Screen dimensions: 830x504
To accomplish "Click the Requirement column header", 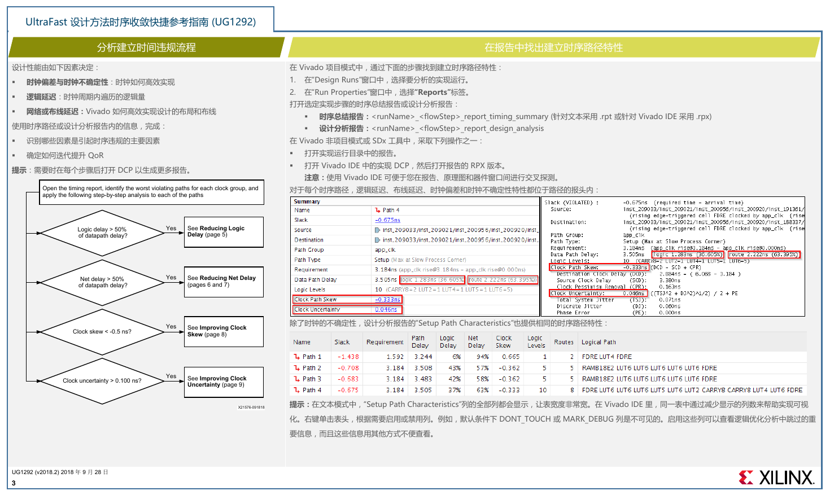I will pyautogui.click(x=385, y=342).
